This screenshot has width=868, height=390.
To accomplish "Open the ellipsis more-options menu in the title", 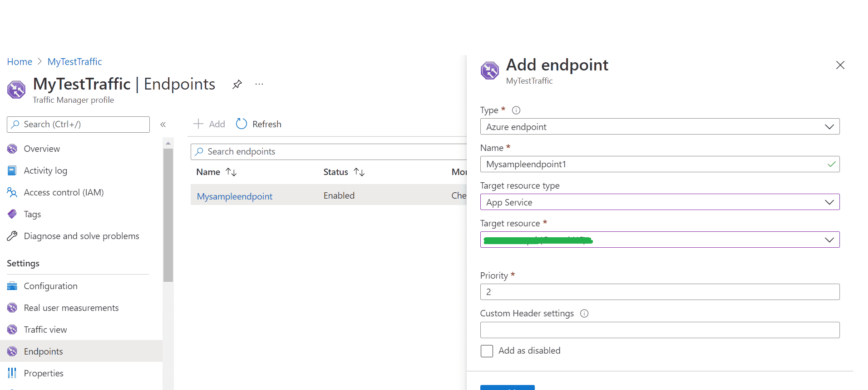I will 259,84.
